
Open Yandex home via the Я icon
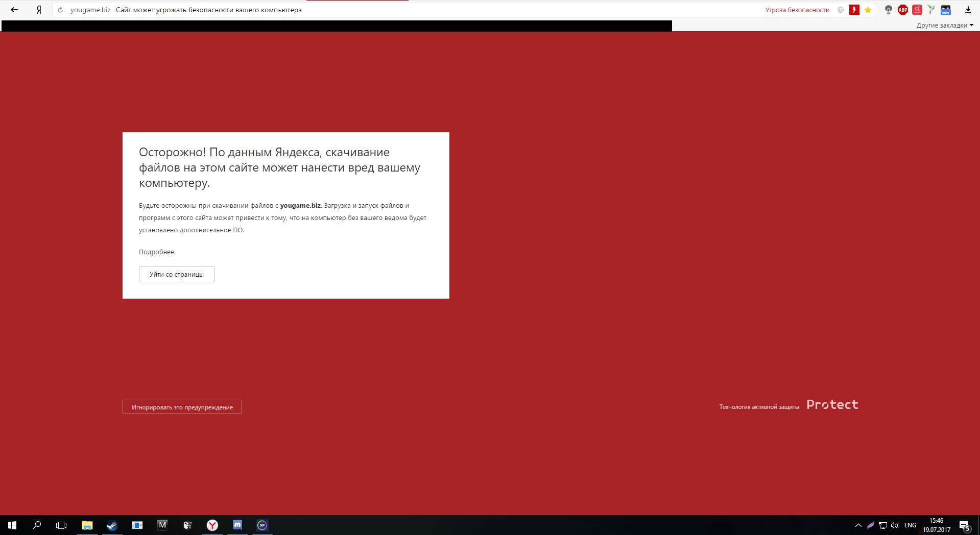tap(39, 10)
